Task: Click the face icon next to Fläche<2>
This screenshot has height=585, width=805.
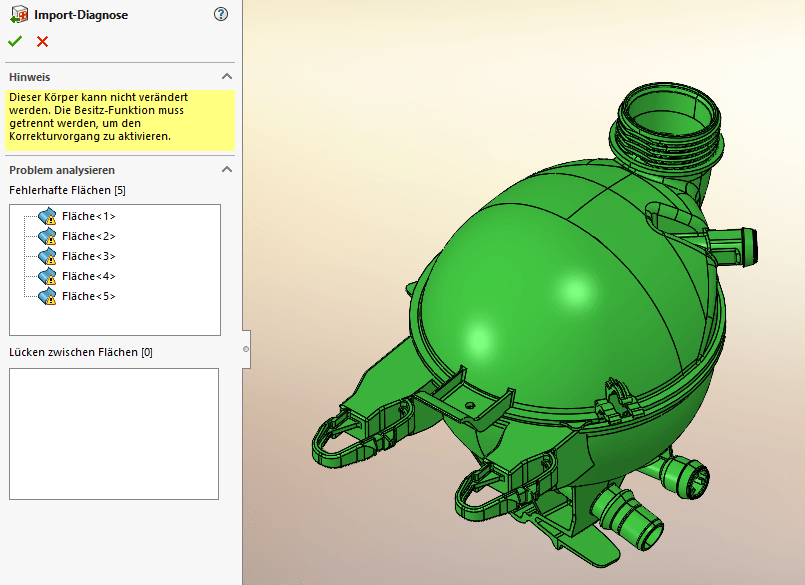Action: 47,236
